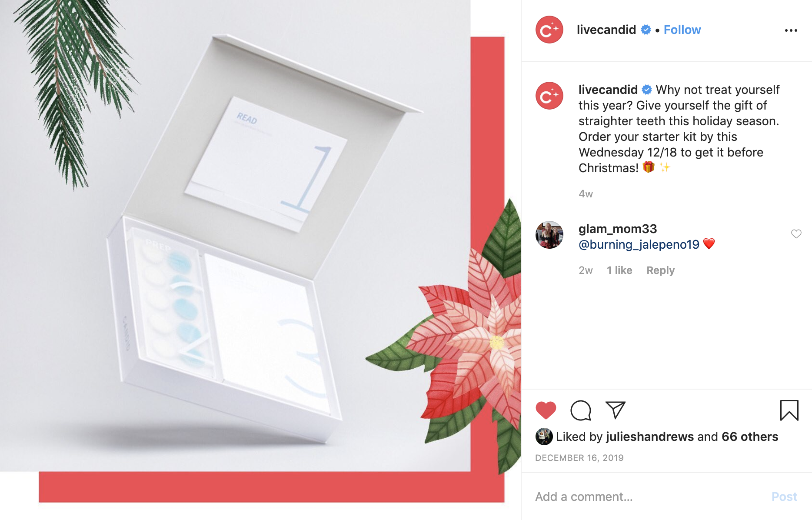812x520 pixels.
Task: Click the glam_mom33 username
Action: [618, 229]
